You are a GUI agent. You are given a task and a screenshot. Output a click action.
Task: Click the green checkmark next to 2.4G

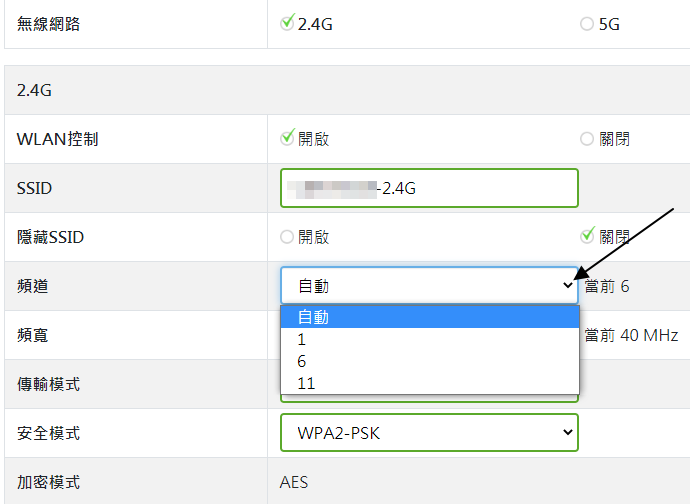(287, 22)
